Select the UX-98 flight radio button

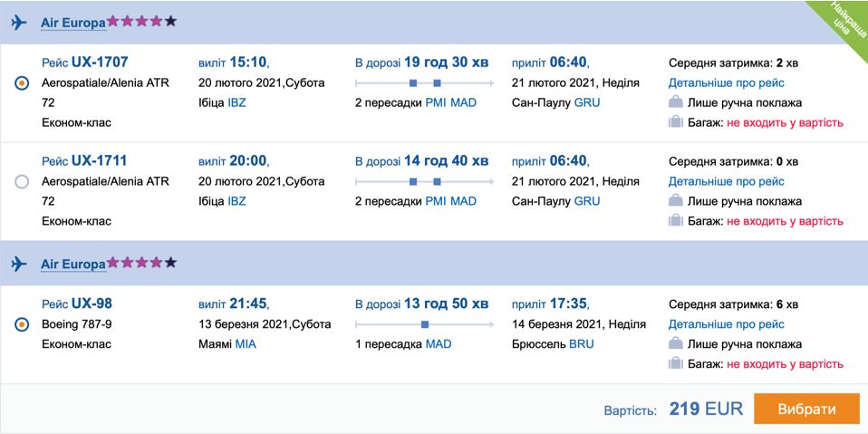coord(22,324)
